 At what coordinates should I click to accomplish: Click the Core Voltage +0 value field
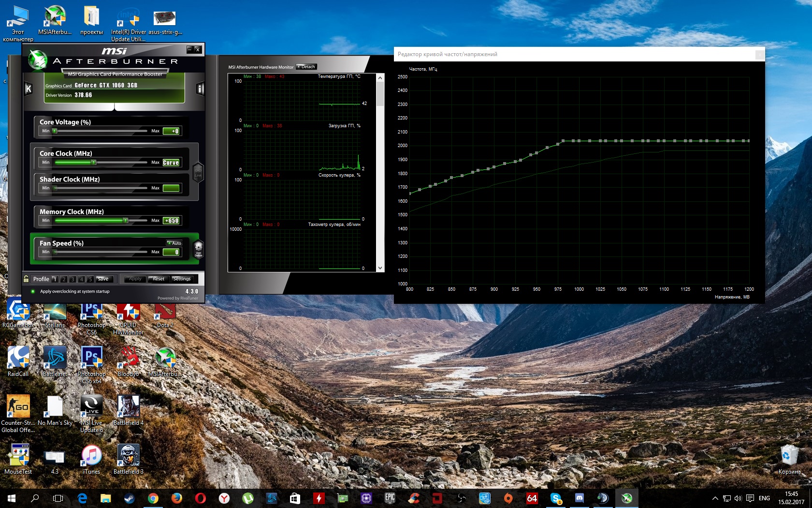(x=171, y=131)
